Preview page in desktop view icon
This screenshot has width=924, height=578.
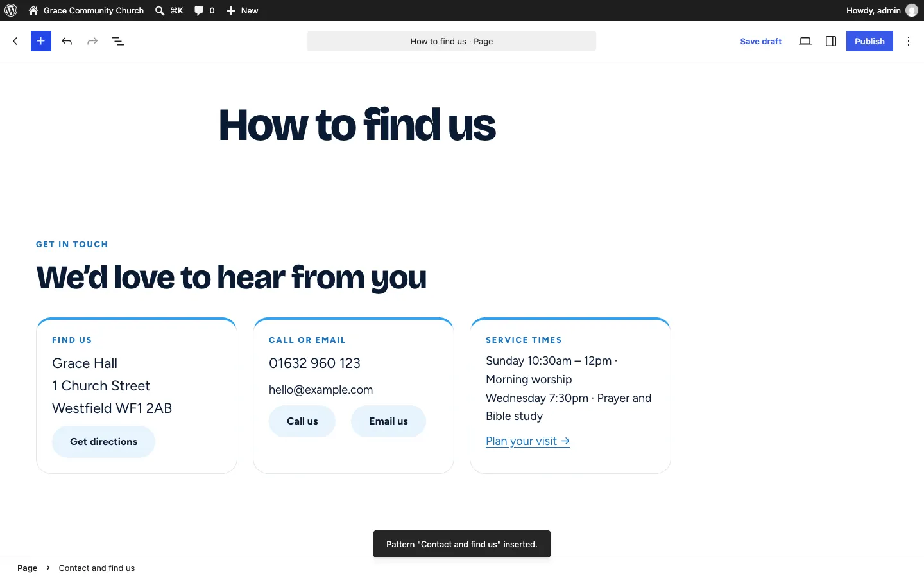805,41
